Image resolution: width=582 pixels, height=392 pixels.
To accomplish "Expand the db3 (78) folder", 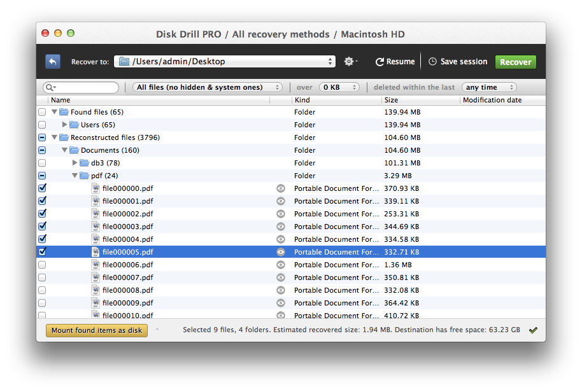I will point(75,162).
